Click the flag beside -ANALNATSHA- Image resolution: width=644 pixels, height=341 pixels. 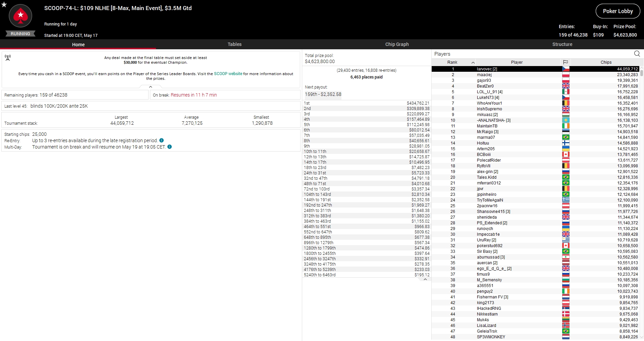coord(566,120)
